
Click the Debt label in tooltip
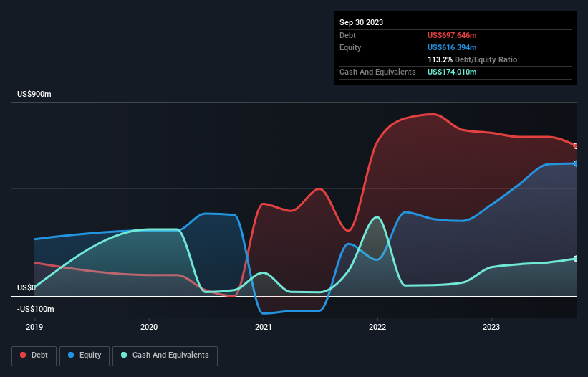(x=347, y=35)
